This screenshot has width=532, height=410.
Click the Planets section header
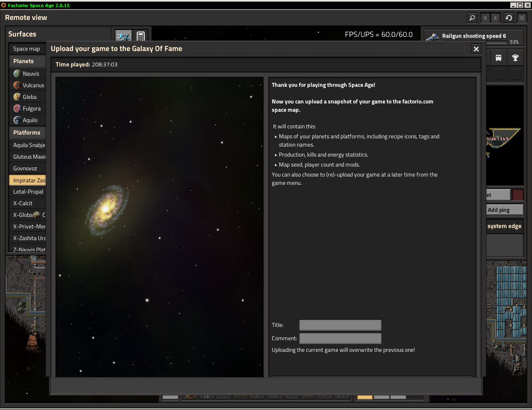[27, 61]
